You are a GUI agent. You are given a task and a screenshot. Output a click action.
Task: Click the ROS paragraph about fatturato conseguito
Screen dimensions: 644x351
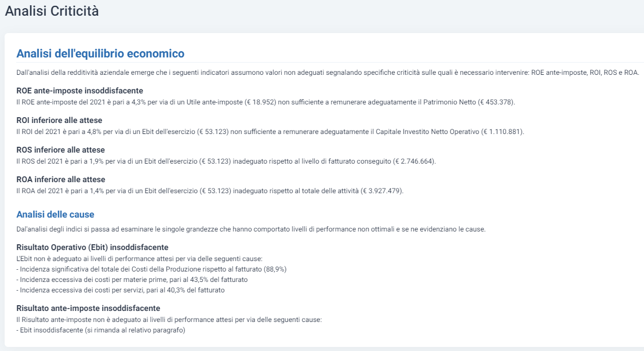(x=226, y=161)
